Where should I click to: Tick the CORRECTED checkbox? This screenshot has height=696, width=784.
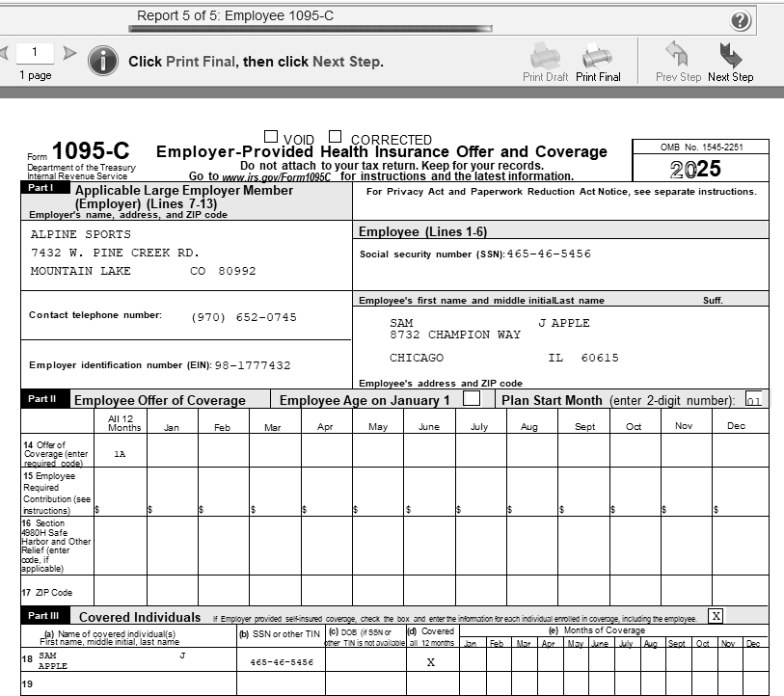pyautogui.click(x=336, y=137)
